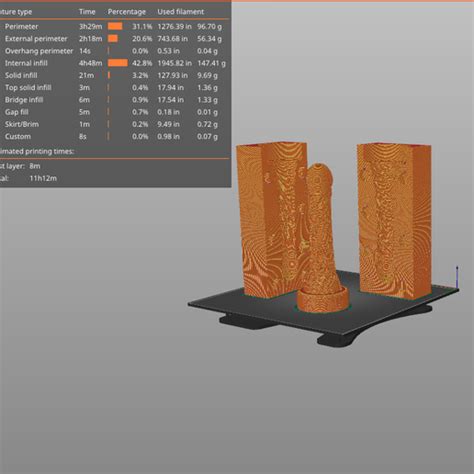The height and width of the screenshot is (474, 474).
Task: Click the 743.68 in filament length
Action: (172, 39)
